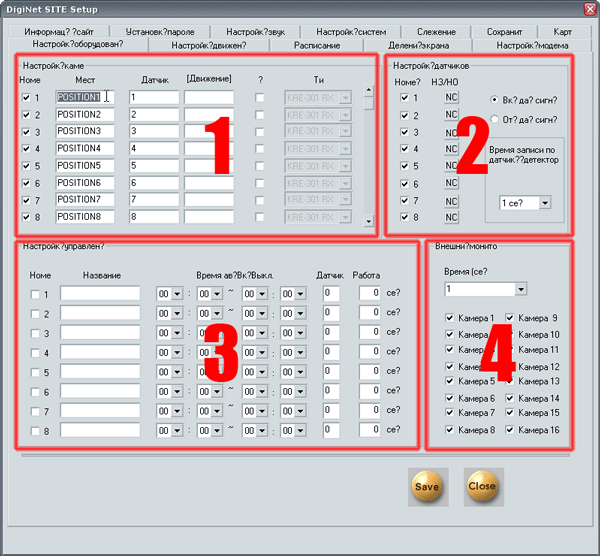Click the POSITION1 location field

pos(85,97)
